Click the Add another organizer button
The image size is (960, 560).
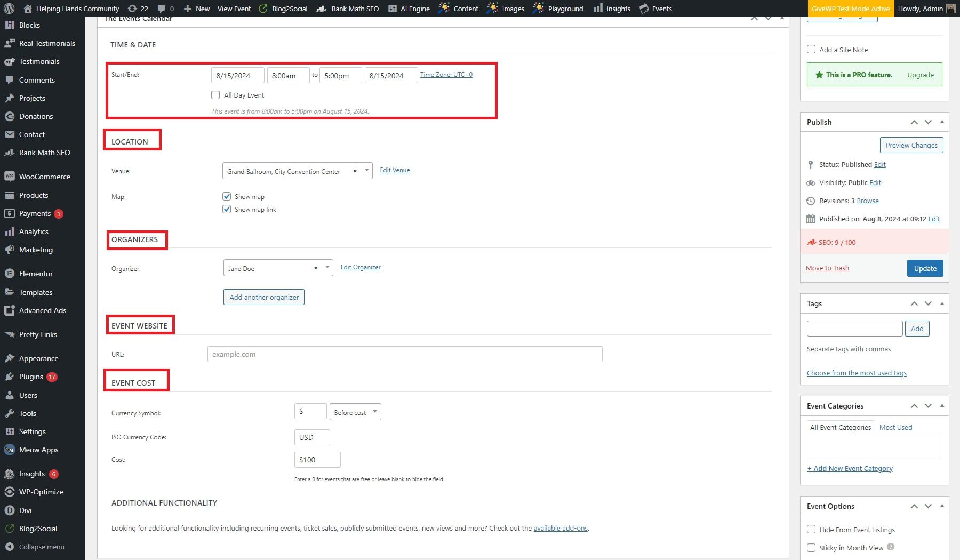point(264,297)
